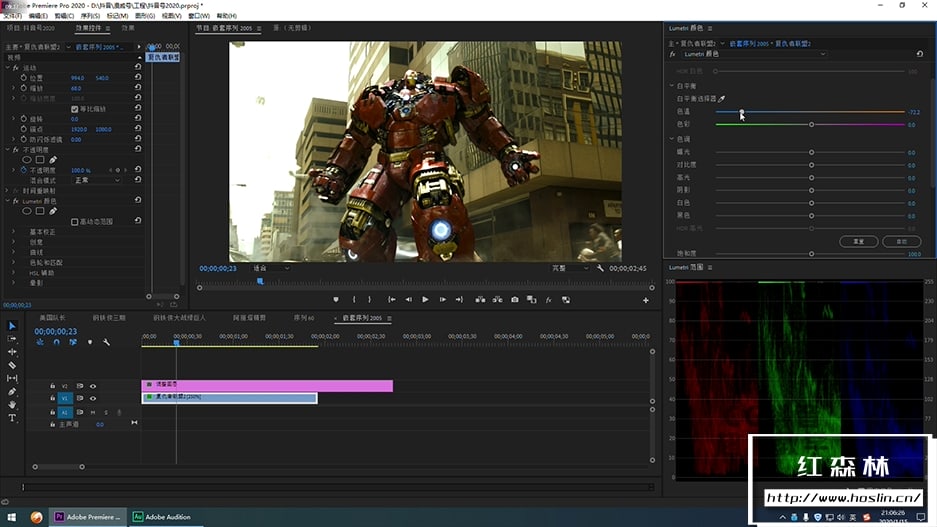
Task: Open the Sequence menu
Action: [90, 16]
